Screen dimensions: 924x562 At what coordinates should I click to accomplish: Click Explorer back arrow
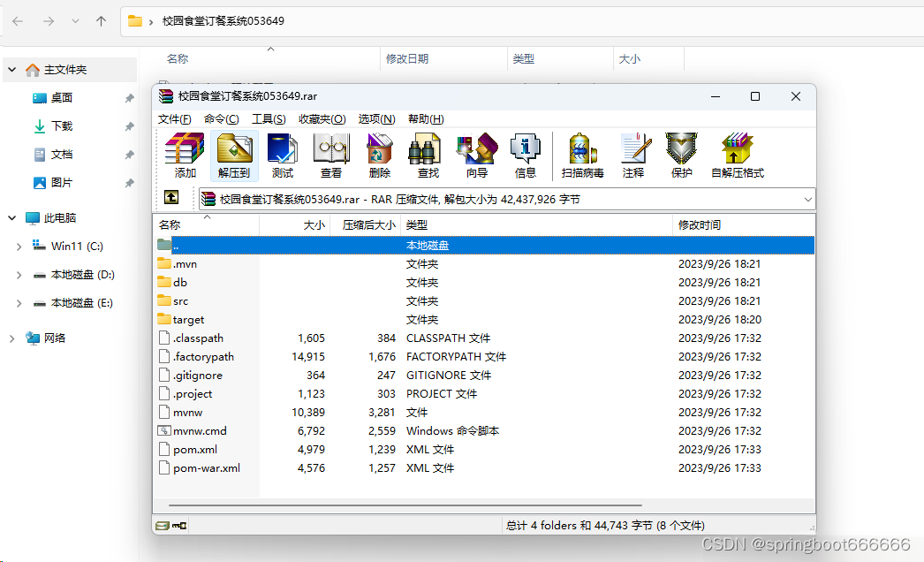18,21
